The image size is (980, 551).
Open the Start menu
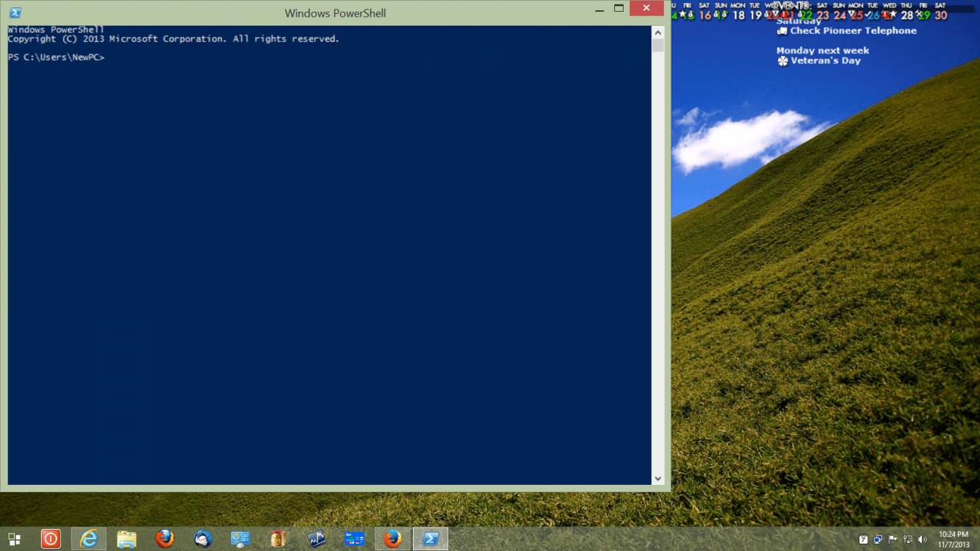tap(14, 539)
